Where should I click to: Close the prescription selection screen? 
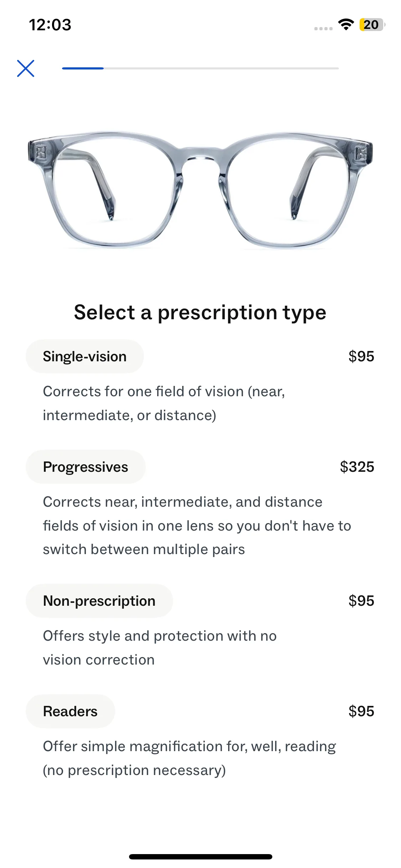[26, 68]
